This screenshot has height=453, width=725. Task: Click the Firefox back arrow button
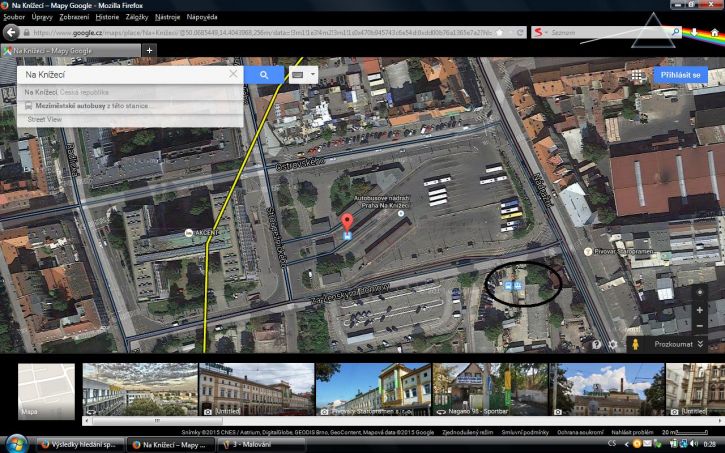pyautogui.click(x=11, y=32)
